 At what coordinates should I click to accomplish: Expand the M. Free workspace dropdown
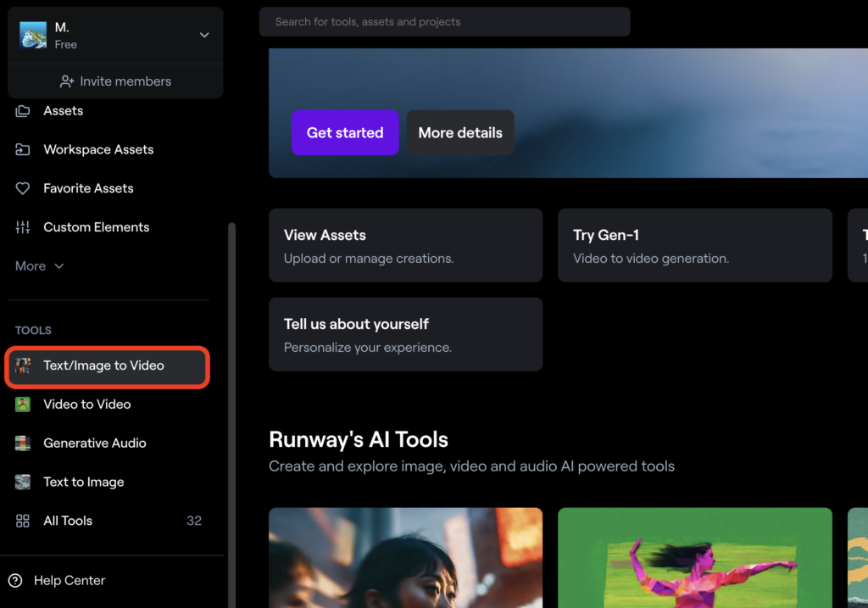click(203, 35)
